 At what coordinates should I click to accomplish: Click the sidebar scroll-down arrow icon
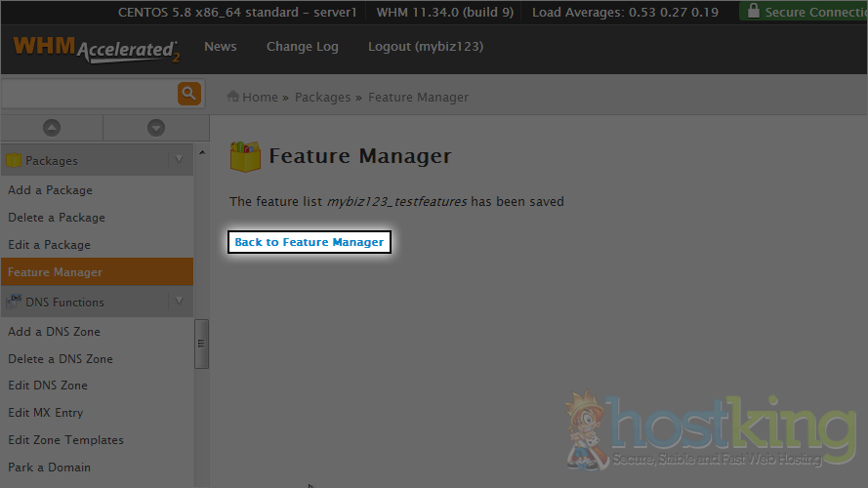click(155, 128)
